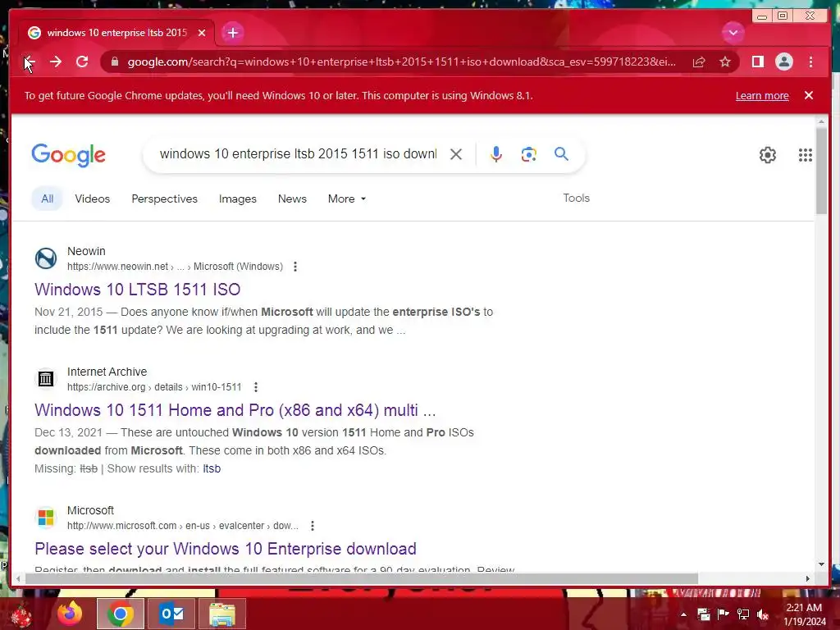Viewport: 840px width, 630px height.
Task: Open the Learn more link in update bar
Action: (x=762, y=96)
